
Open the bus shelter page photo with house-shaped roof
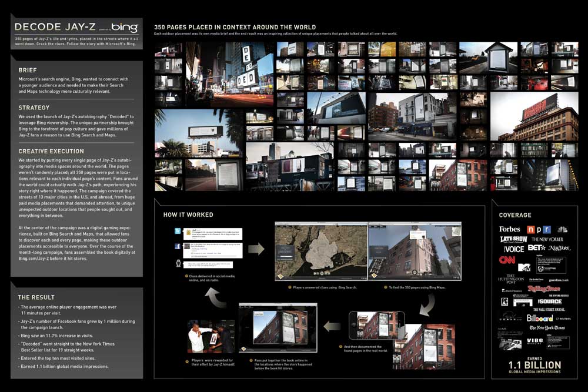(488, 58)
